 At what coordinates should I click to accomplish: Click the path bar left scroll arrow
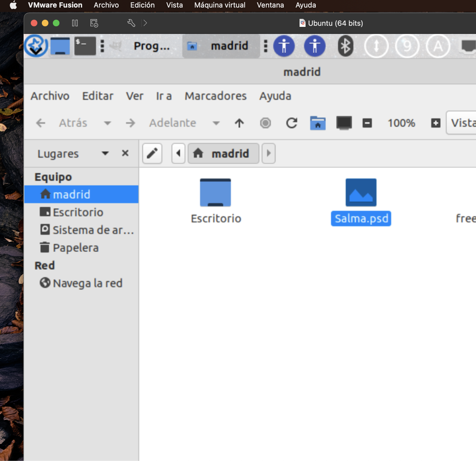(178, 154)
